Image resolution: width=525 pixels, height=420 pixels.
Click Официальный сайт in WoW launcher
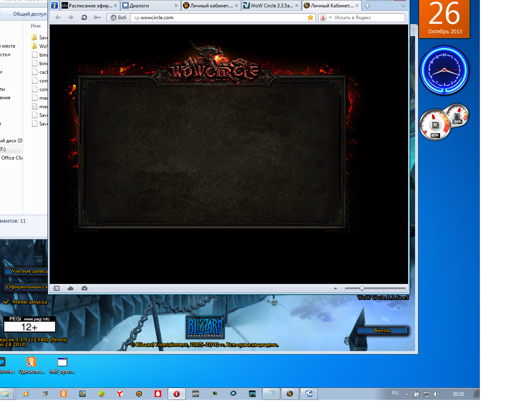(x=25, y=287)
